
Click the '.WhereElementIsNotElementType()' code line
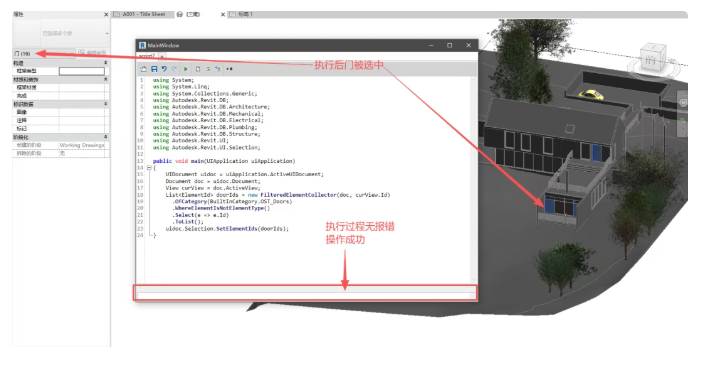tap(221, 208)
